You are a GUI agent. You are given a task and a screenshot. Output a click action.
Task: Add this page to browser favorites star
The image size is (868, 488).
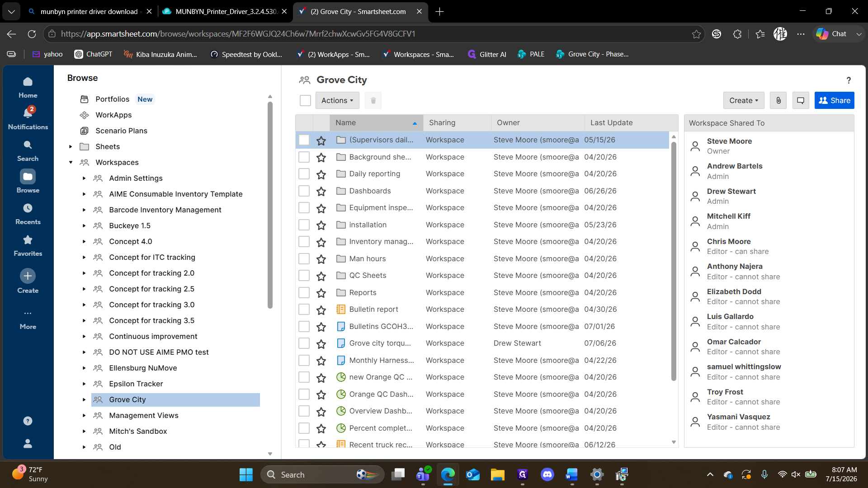[x=696, y=34]
